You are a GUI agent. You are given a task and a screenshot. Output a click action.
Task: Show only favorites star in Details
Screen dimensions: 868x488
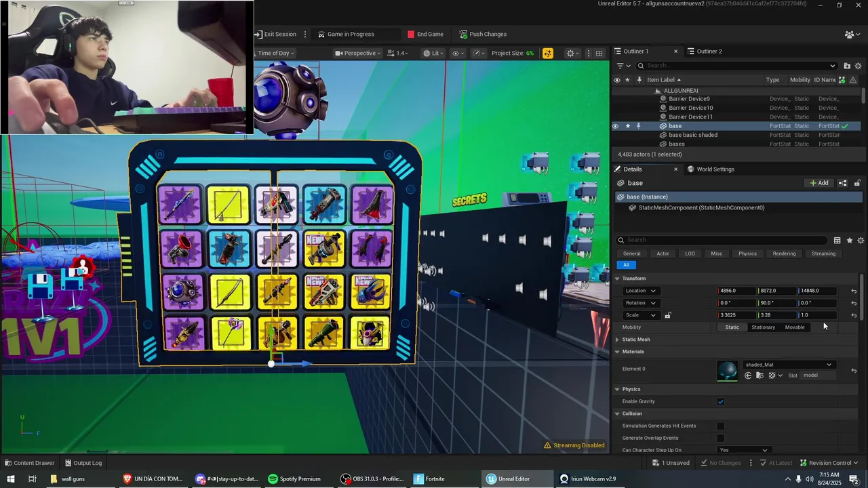850,240
